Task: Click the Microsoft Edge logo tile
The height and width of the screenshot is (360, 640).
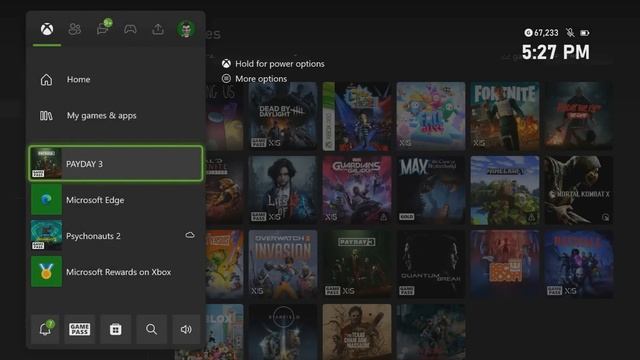Action: click(x=46, y=200)
